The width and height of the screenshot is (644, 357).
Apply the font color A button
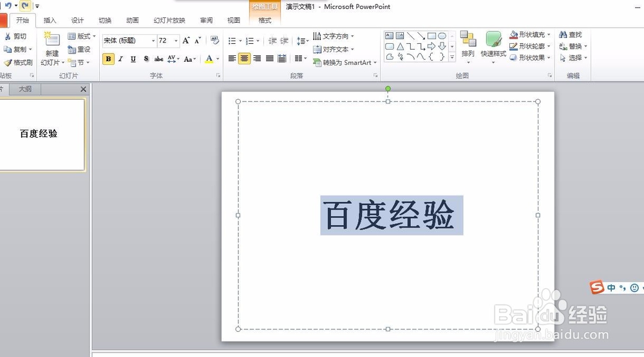click(209, 59)
